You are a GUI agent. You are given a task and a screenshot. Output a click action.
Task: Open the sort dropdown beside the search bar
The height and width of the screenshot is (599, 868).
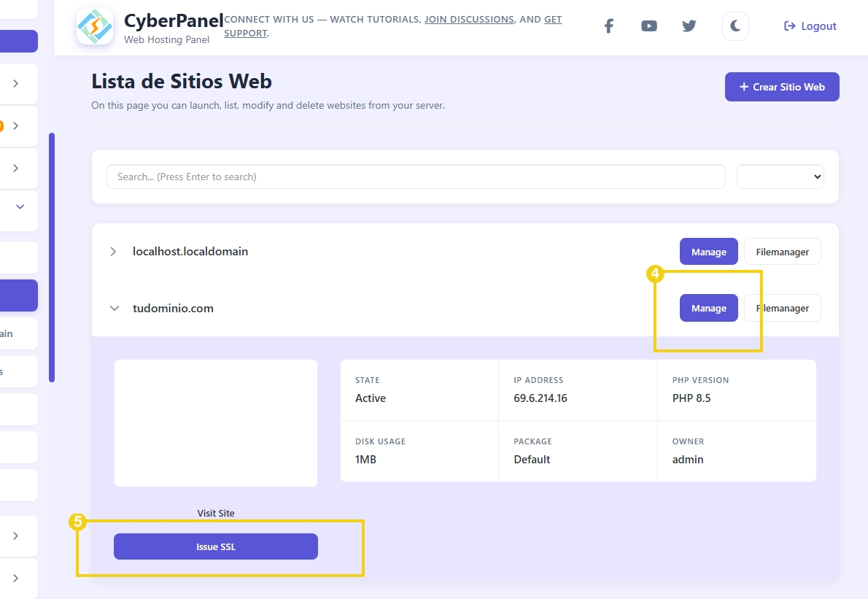coord(780,176)
